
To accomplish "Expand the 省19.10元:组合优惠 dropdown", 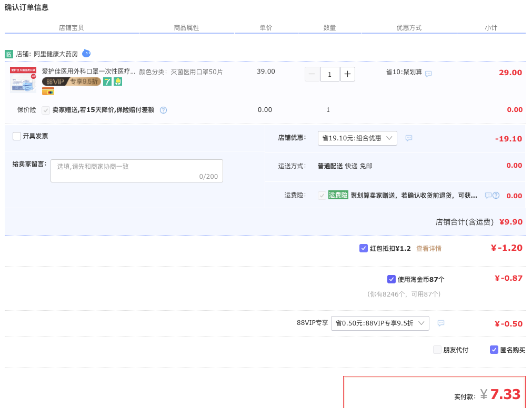I will (x=357, y=138).
